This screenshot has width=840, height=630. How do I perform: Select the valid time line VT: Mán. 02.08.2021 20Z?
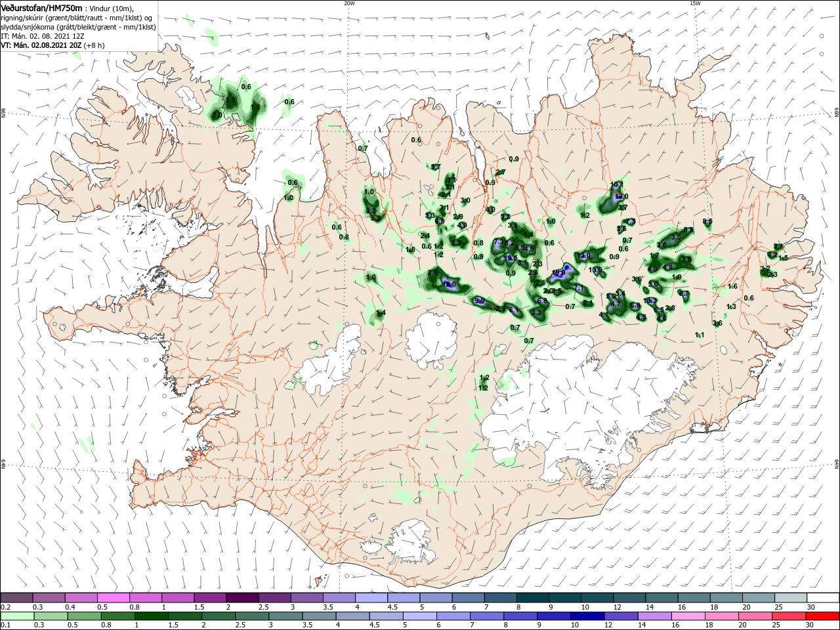point(41,45)
